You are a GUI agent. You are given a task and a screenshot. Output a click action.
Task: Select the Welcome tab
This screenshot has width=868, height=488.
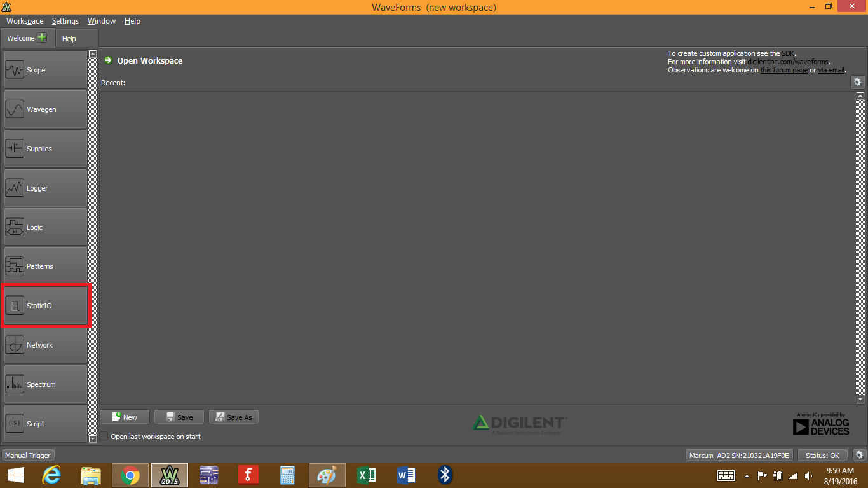pos(27,38)
